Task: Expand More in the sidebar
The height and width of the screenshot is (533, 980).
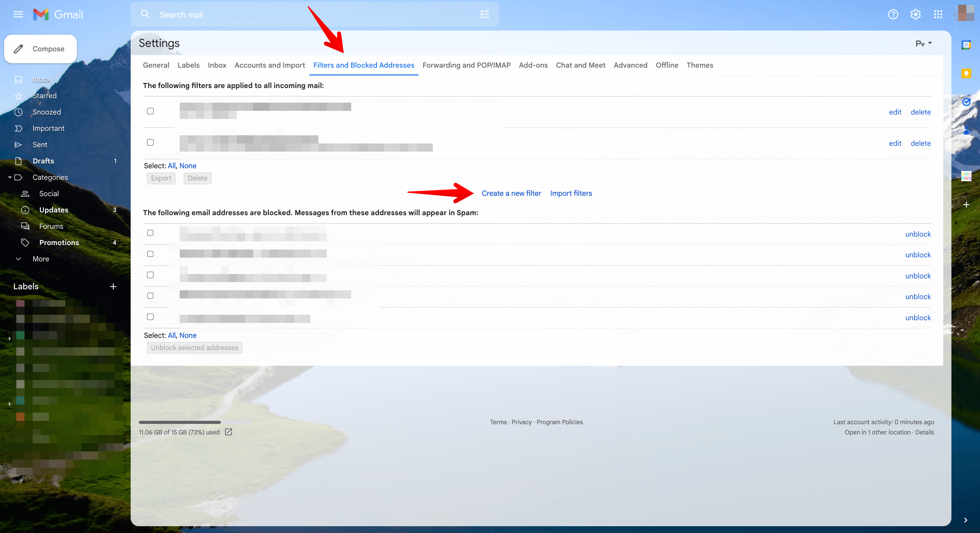Action: (x=41, y=259)
